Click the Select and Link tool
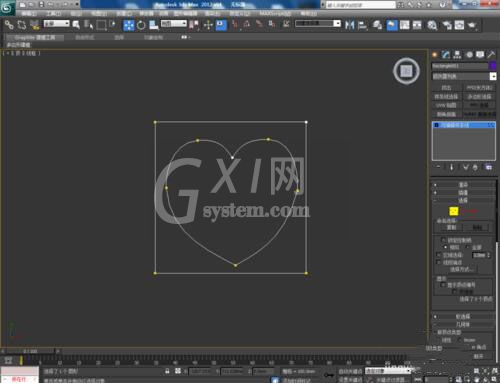 [x=9, y=25]
